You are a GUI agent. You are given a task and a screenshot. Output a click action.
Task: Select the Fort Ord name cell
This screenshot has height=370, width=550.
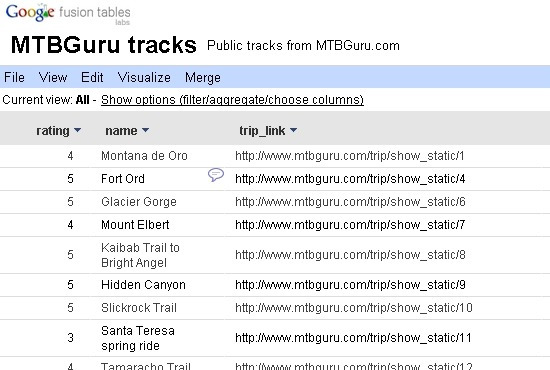click(123, 179)
